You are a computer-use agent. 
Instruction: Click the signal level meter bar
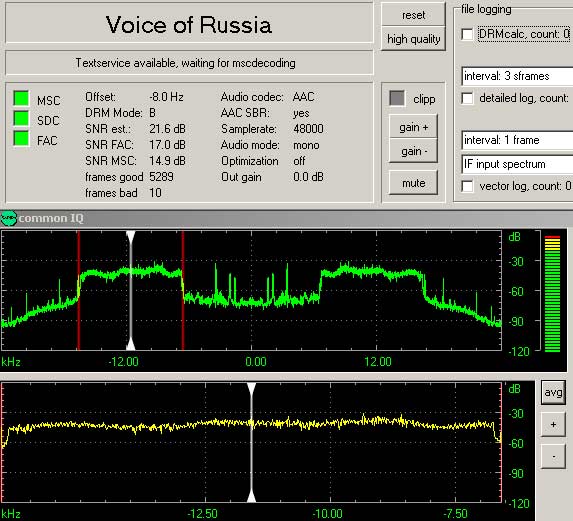point(552,294)
